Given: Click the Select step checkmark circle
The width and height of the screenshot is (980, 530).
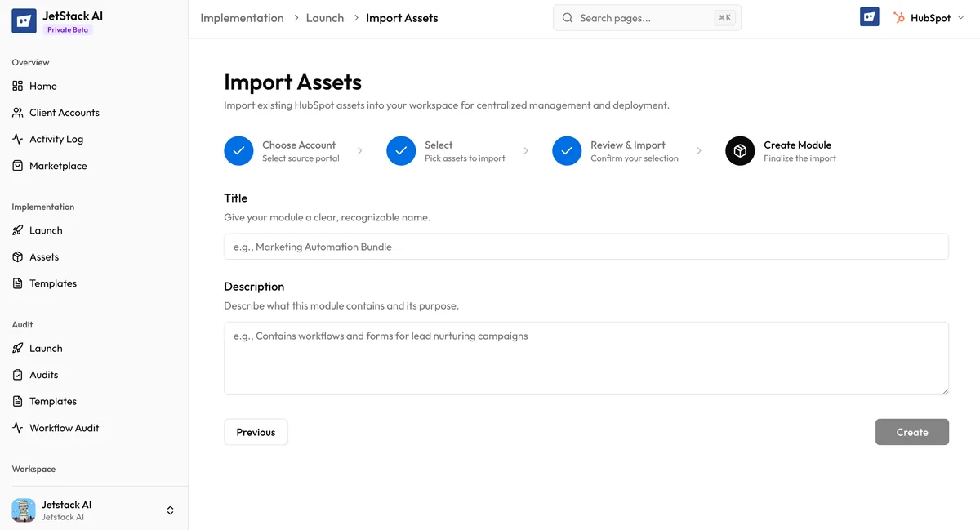Looking at the screenshot, I should [x=401, y=150].
